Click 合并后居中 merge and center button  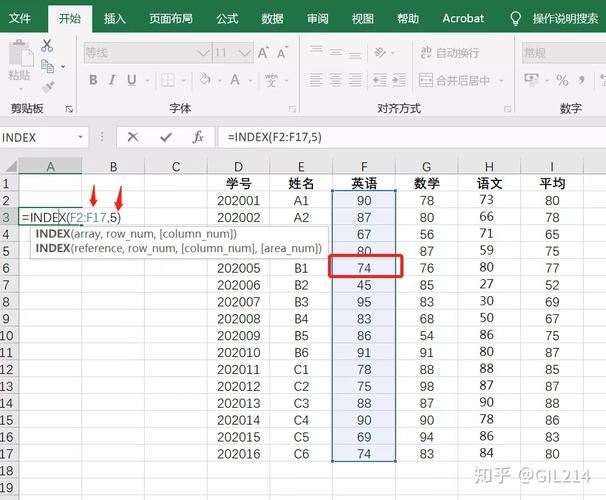[x=454, y=80]
